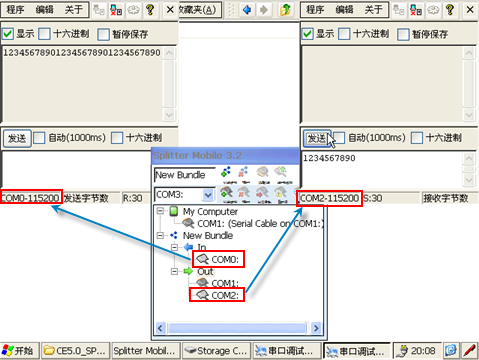Click Remove Bundle icon in Splitter Mobile
The height and width of the screenshot is (360, 479).
244,173
